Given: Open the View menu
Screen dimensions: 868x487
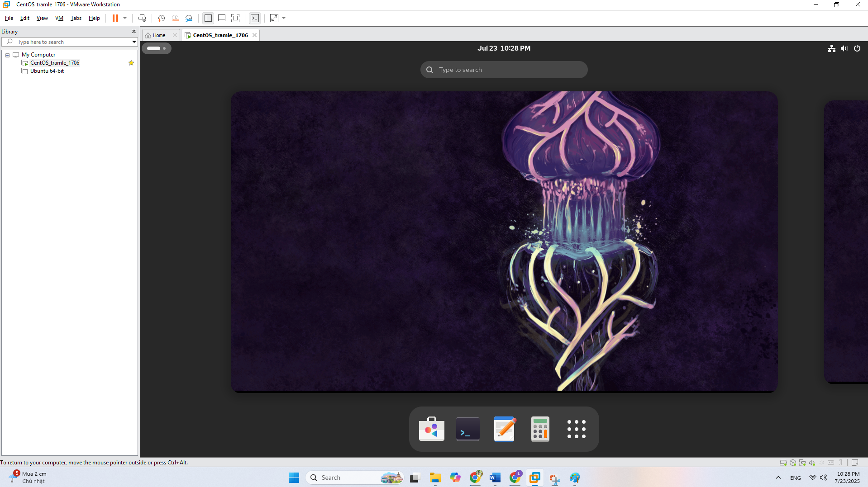Looking at the screenshot, I should tap(42, 18).
